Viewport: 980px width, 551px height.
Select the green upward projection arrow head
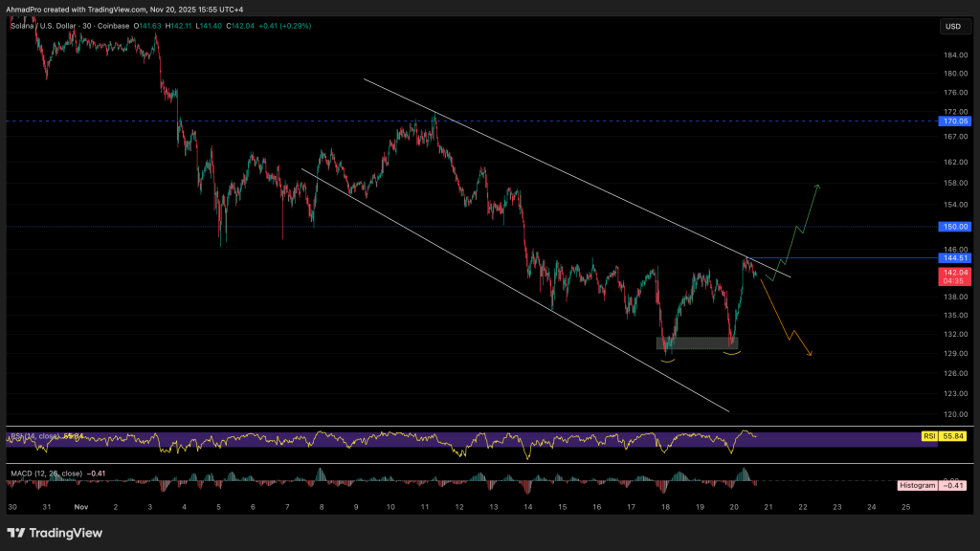[819, 185]
